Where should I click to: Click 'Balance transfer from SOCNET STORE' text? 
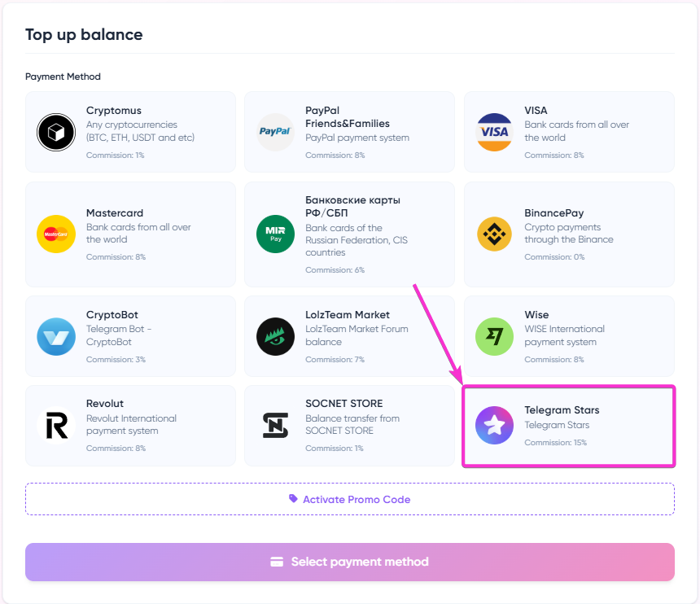(352, 425)
